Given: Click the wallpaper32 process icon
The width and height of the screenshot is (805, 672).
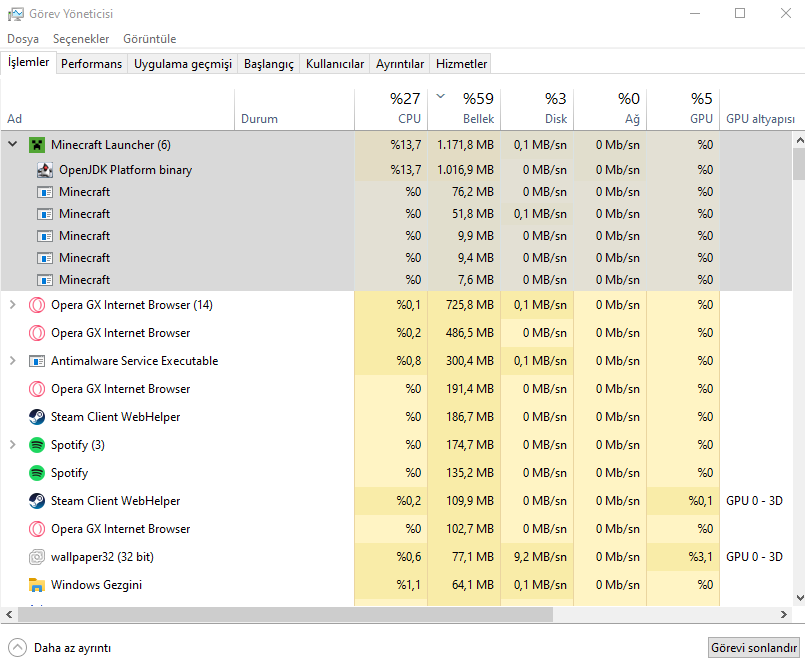Looking at the screenshot, I should pos(37,557).
